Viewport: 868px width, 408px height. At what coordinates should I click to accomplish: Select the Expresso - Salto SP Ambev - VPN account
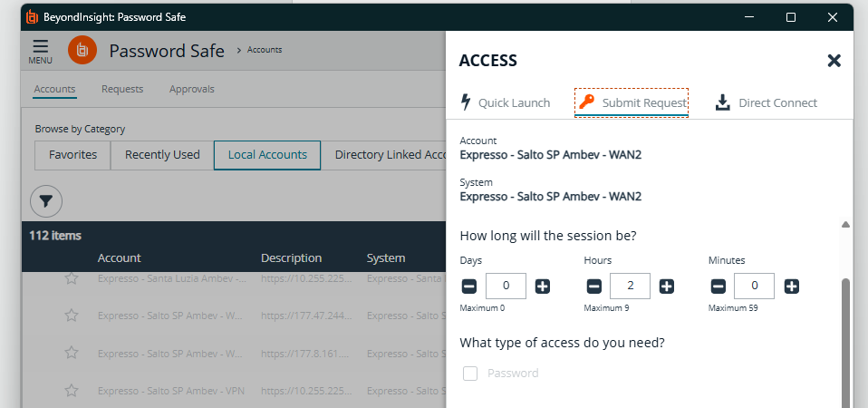(x=171, y=390)
